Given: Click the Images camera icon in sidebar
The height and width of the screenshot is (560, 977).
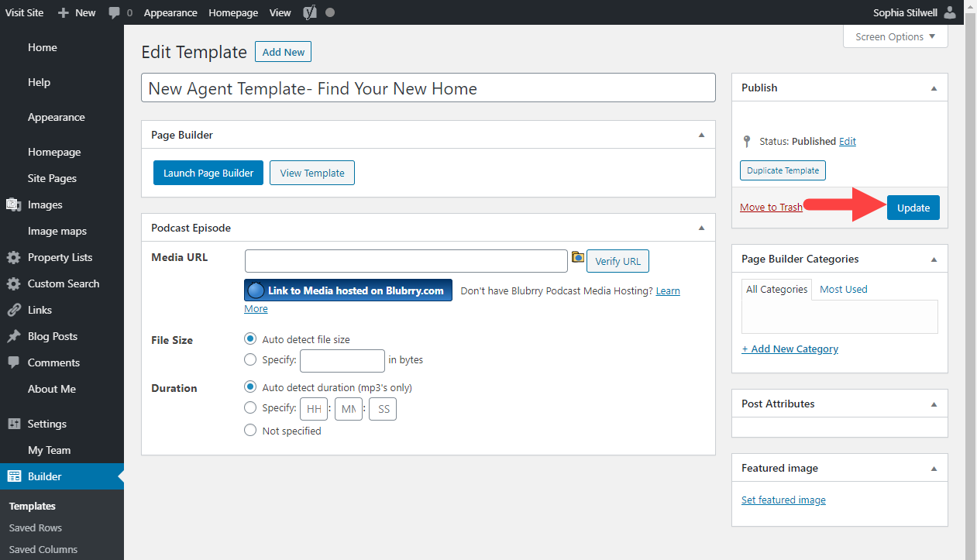Looking at the screenshot, I should click(13, 204).
